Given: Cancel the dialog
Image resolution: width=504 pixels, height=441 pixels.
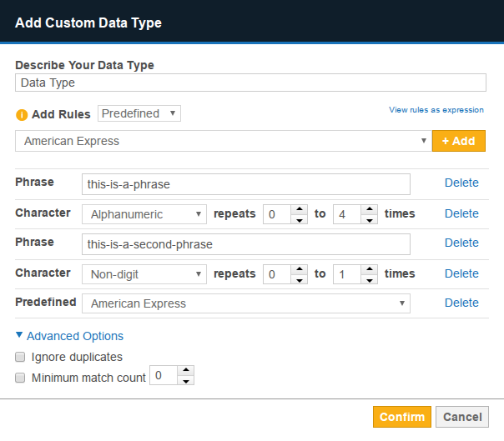Looking at the screenshot, I should click(462, 417).
